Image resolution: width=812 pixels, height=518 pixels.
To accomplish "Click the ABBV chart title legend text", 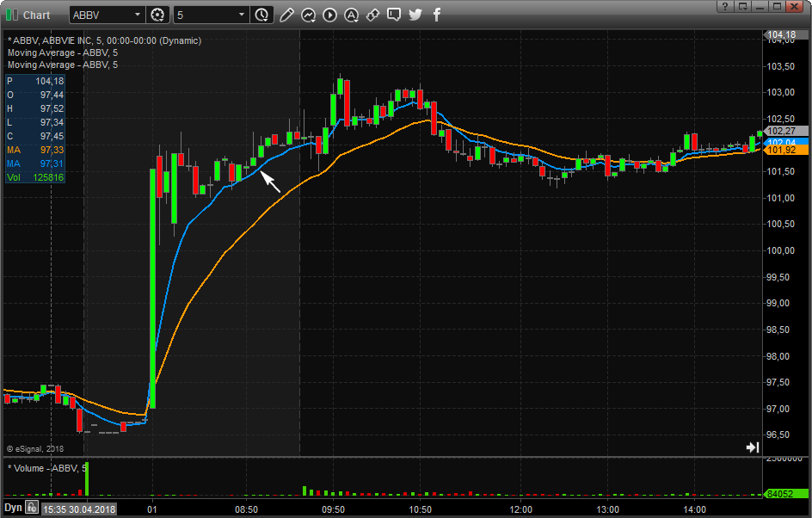I will point(103,40).
